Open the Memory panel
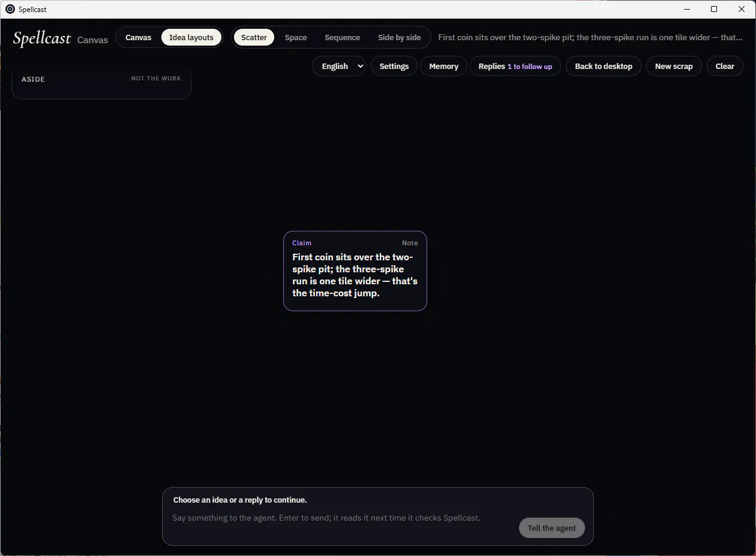756x556 pixels. (x=443, y=66)
